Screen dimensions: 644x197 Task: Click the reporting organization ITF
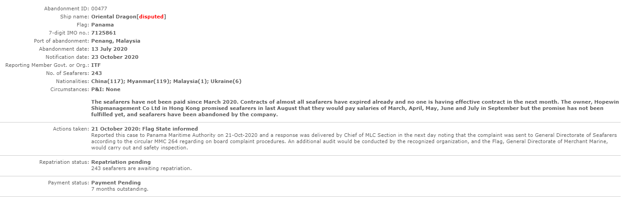click(96, 65)
